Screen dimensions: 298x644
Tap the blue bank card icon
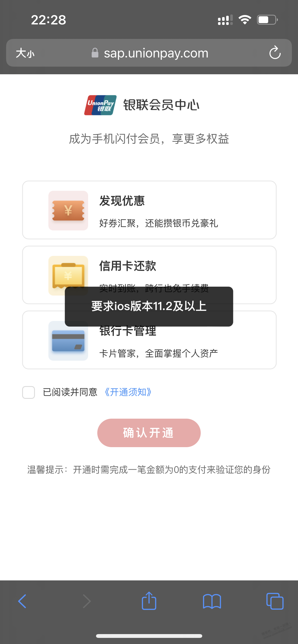point(68,341)
